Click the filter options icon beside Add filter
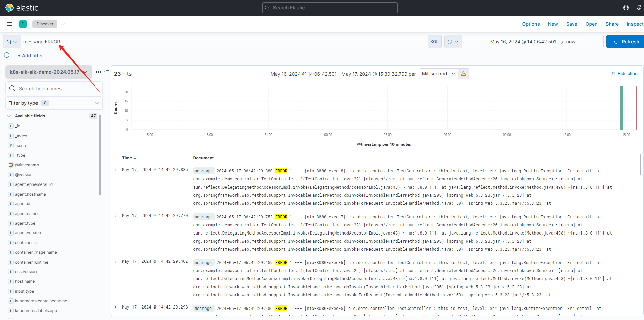Viewport: 644px width, 320px height. 7,55
